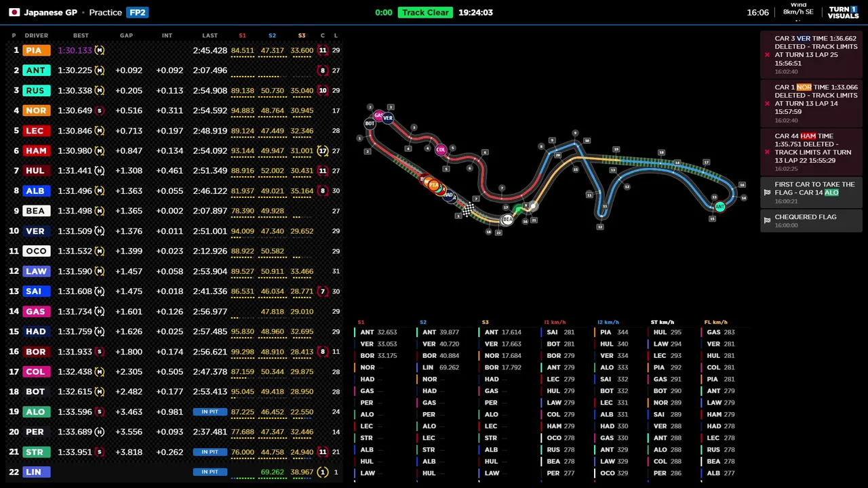Click the red 7 badge in SAI row
The image size is (868, 488).
[323, 291]
